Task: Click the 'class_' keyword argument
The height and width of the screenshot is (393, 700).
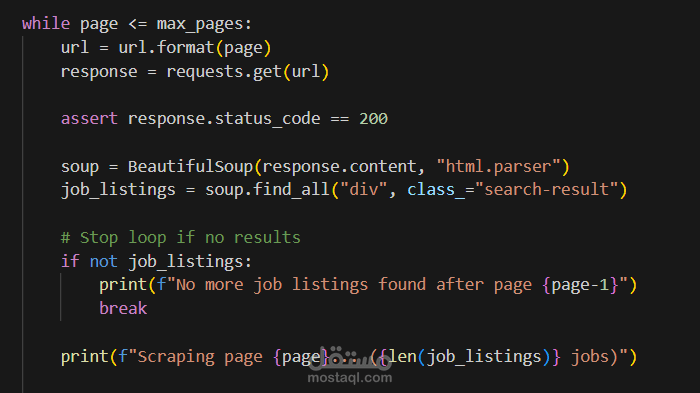Action: 436,190
